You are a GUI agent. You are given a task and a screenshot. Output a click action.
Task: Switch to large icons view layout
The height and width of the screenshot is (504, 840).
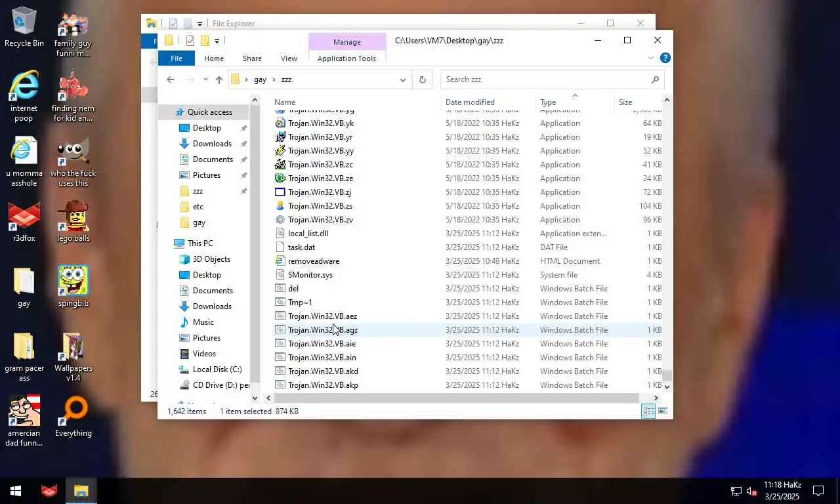coord(663,411)
